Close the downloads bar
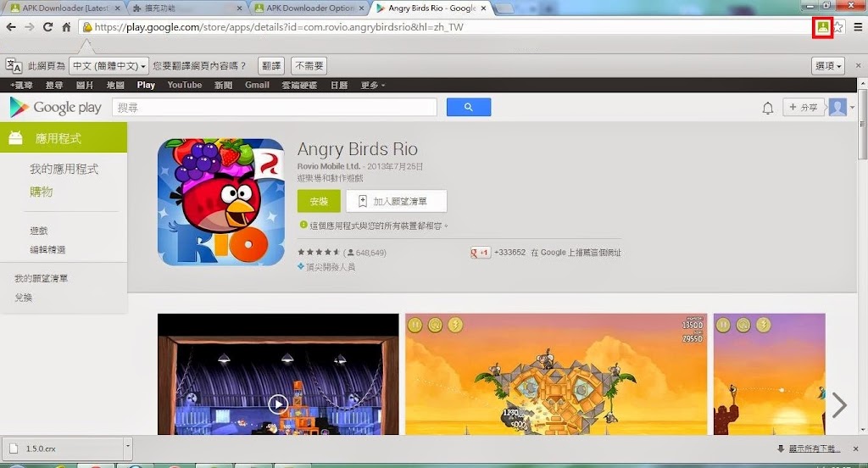This screenshot has height=468, width=868. point(856,448)
